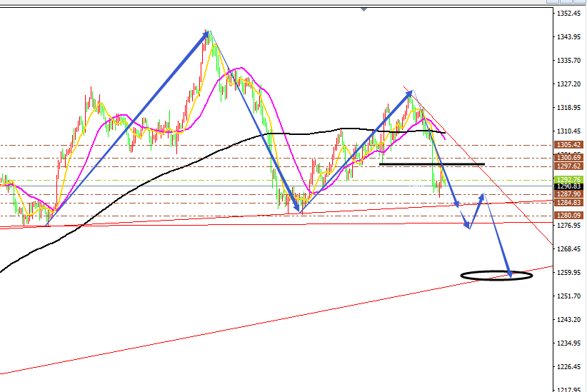587x392 pixels.
Task: Click the 1310.45 price axis label
Action: [568, 131]
